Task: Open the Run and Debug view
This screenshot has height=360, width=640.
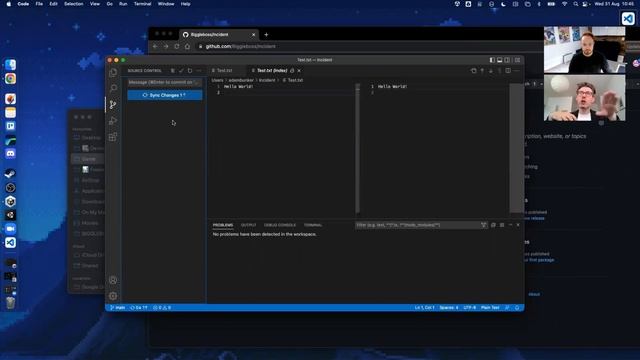Action: click(x=113, y=120)
